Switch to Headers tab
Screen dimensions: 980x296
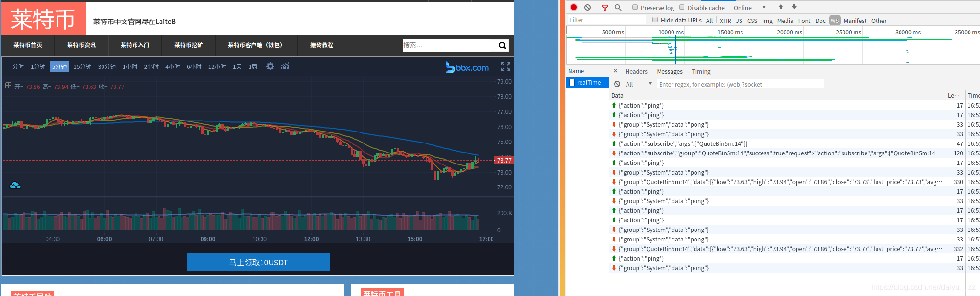click(x=636, y=71)
